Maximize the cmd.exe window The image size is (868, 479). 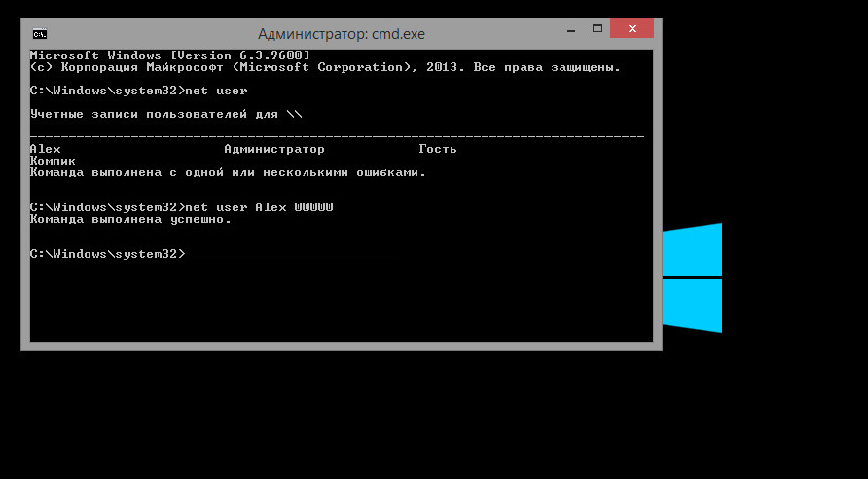[597, 29]
